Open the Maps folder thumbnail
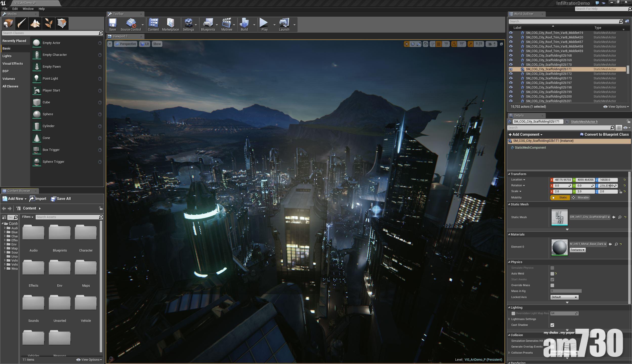Viewport: 632px width, 364px height. coord(86,268)
